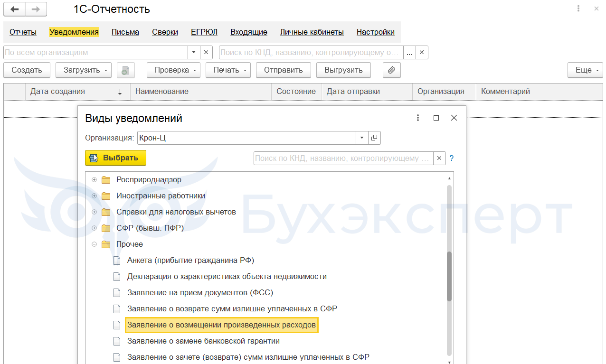Click the paperclip attachment icon
This screenshot has height=364, width=606.
391,70
